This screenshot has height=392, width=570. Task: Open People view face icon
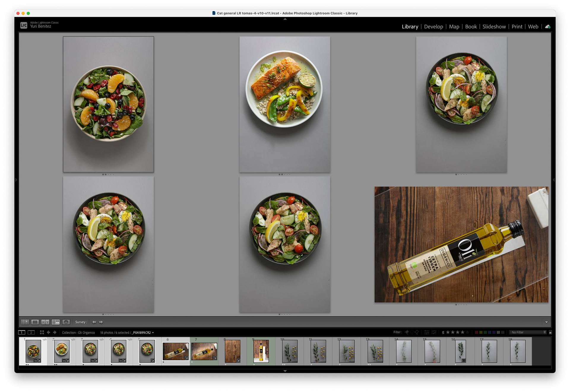click(x=66, y=322)
